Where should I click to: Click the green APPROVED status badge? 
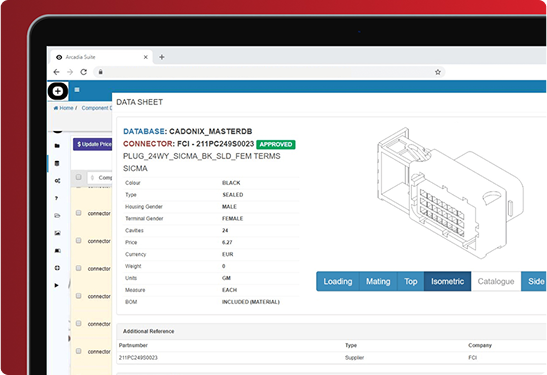pos(276,144)
